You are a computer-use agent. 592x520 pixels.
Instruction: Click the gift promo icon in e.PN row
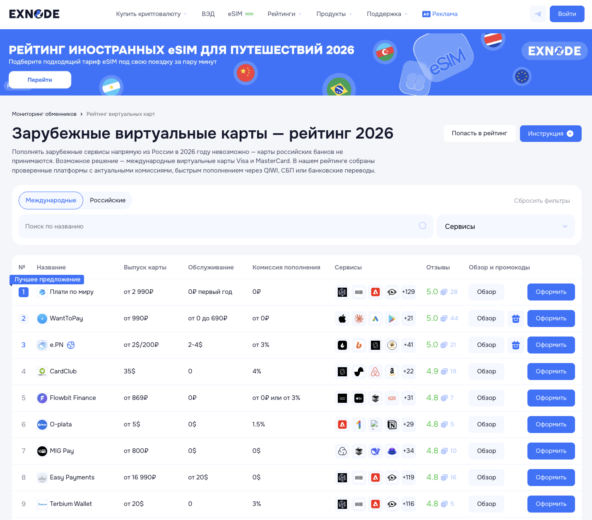[x=516, y=345]
